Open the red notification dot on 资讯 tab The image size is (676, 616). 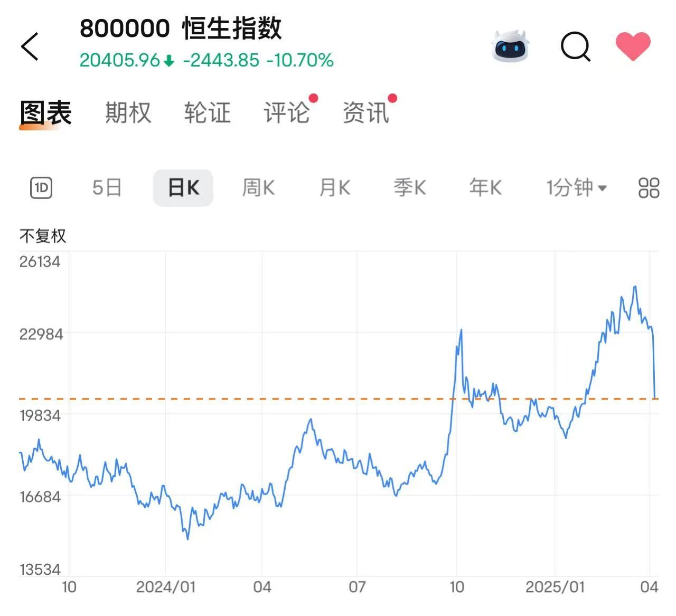[x=391, y=97]
